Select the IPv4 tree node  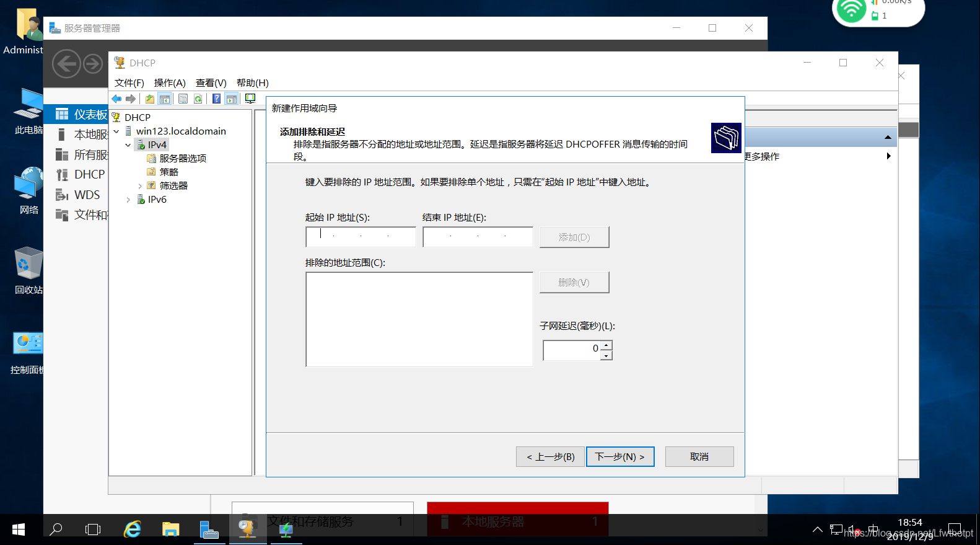157,144
